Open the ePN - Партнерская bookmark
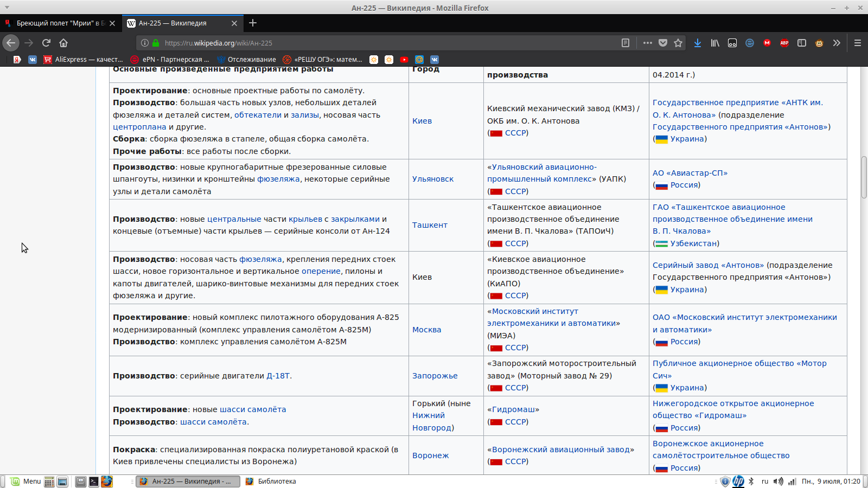This screenshot has width=868, height=488. (170, 60)
